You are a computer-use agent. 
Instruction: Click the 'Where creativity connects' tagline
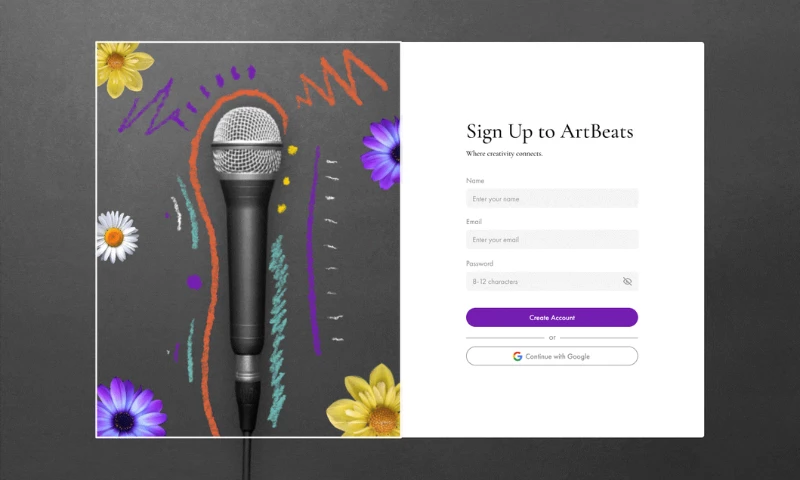click(x=504, y=154)
